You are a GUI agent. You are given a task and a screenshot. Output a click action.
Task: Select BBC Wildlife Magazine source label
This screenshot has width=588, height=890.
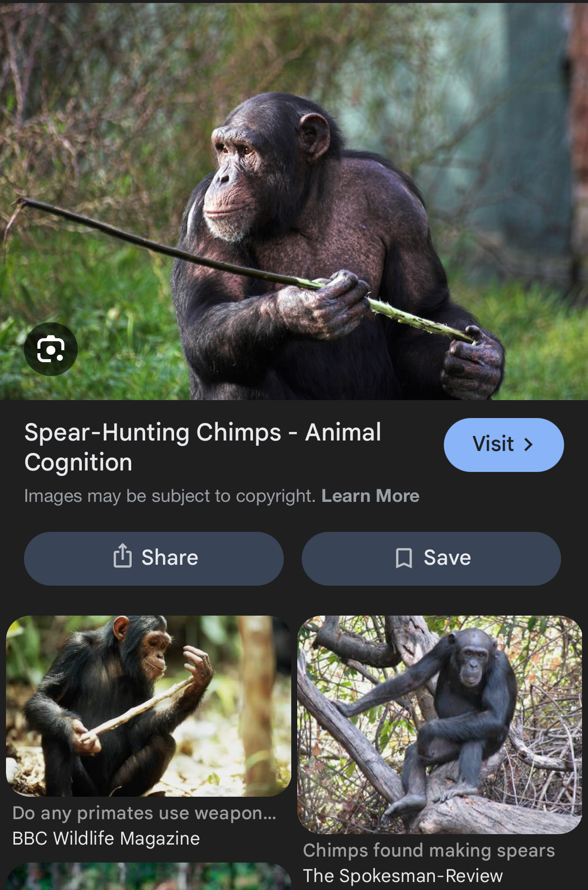tap(106, 839)
